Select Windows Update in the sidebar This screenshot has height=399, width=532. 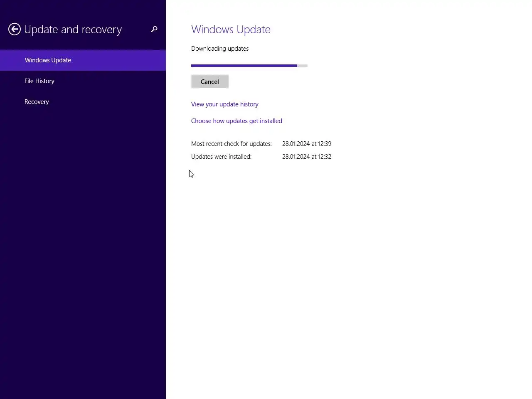pyautogui.click(x=83, y=60)
